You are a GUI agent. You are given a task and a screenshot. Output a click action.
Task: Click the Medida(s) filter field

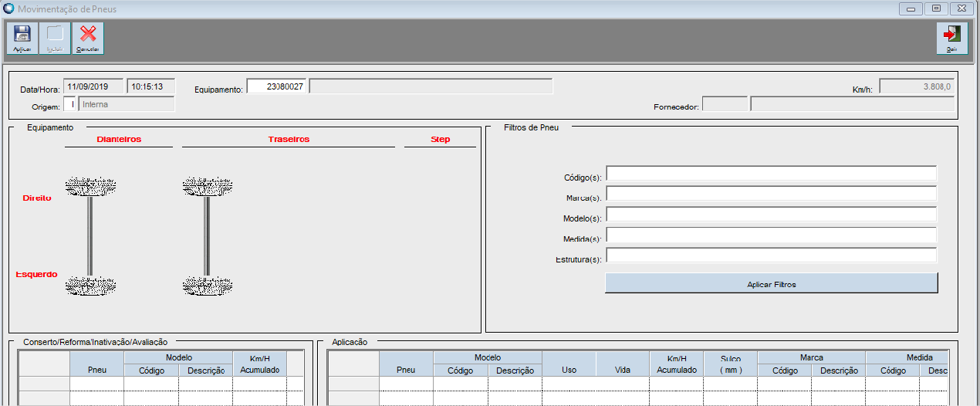pos(771,235)
